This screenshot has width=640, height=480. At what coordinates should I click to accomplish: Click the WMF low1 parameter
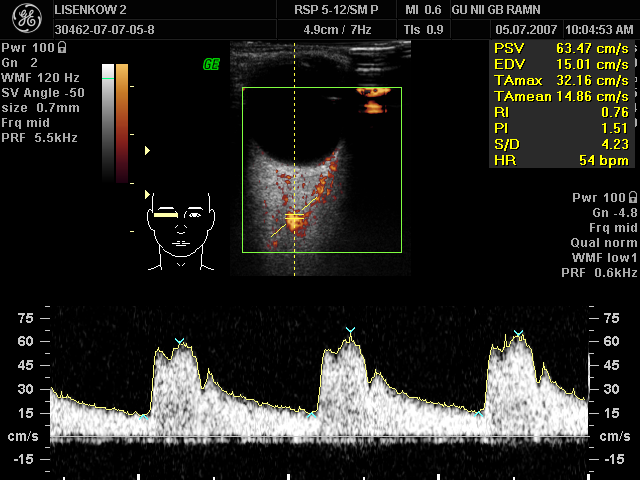click(604, 258)
